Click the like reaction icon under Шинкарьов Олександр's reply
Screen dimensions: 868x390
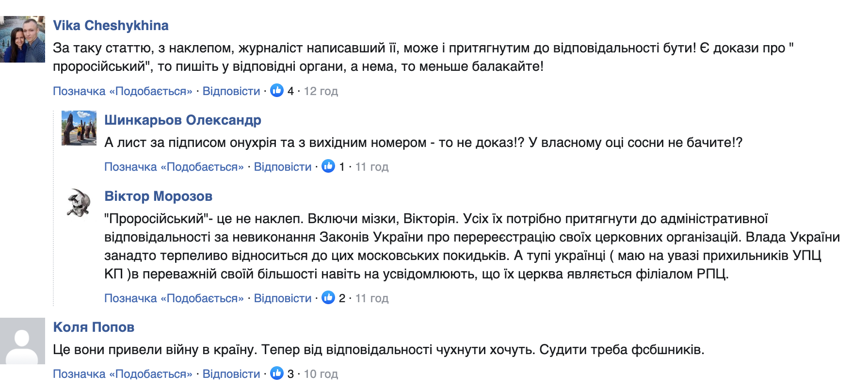[x=329, y=167]
